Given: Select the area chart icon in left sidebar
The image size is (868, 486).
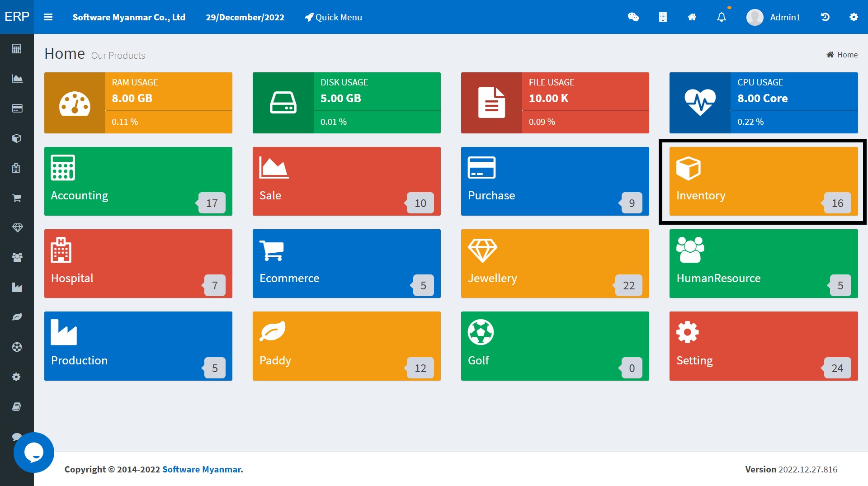Looking at the screenshot, I should point(17,79).
